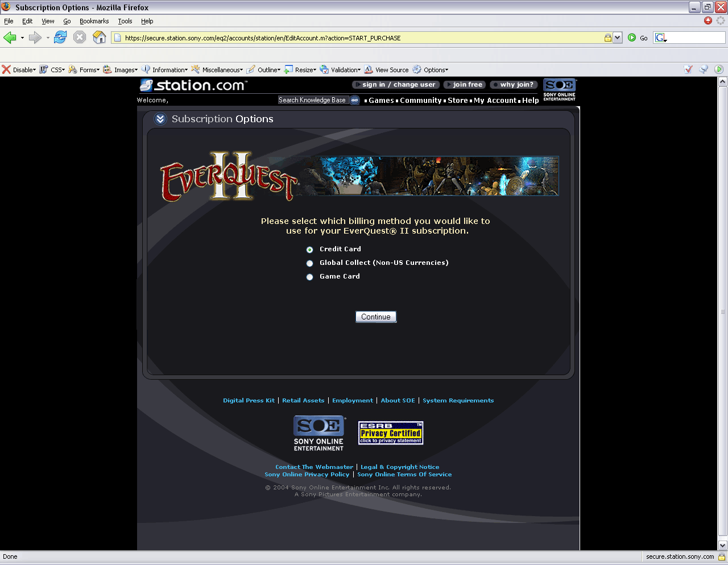Click the Search Knowledge Base field
Image resolution: width=728 pixels, height=565 pixels.
pyautogui.click(x=312, y=100)
